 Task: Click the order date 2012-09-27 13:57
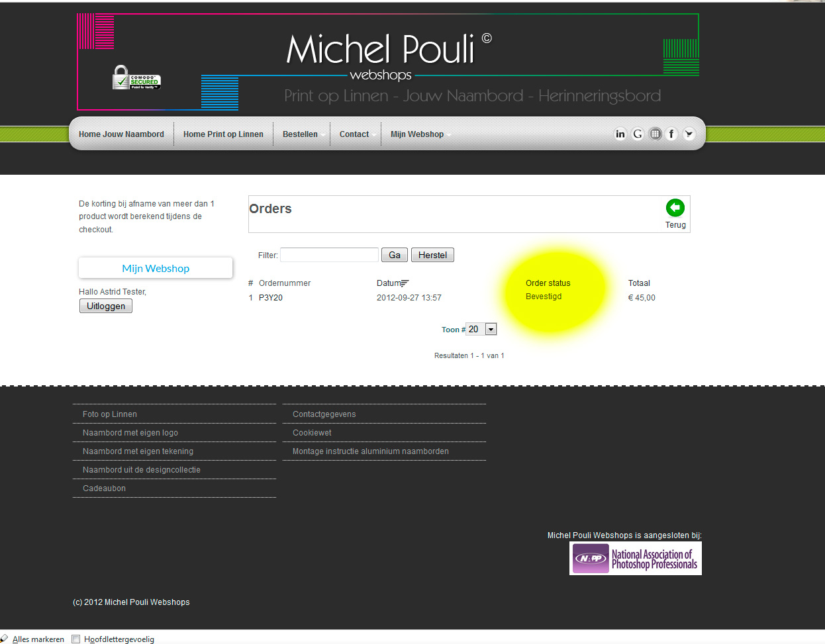point(409,298)
